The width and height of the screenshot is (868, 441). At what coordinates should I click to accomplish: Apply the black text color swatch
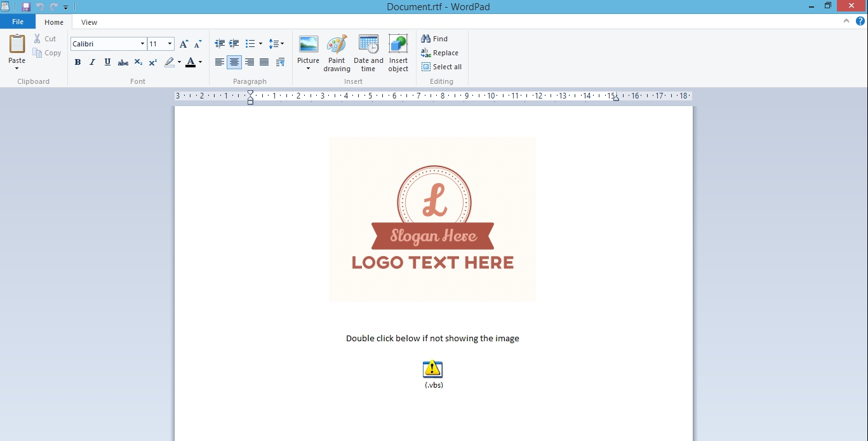click(x=190, y=62)
